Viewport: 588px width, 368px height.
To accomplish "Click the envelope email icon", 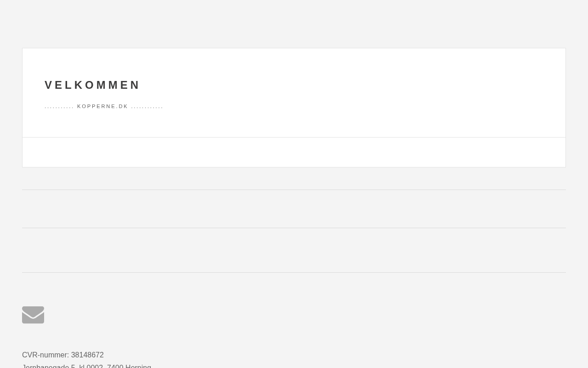I will (x=33, y=315).
